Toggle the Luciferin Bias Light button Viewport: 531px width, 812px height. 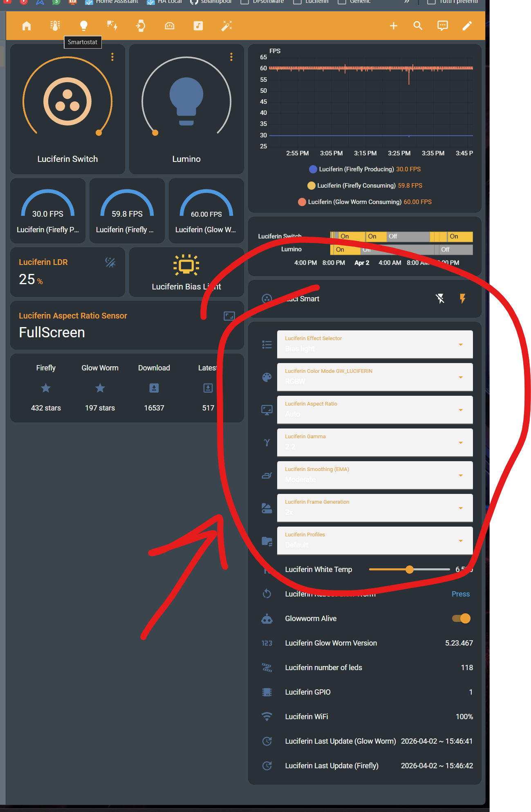tap(186, 272)
